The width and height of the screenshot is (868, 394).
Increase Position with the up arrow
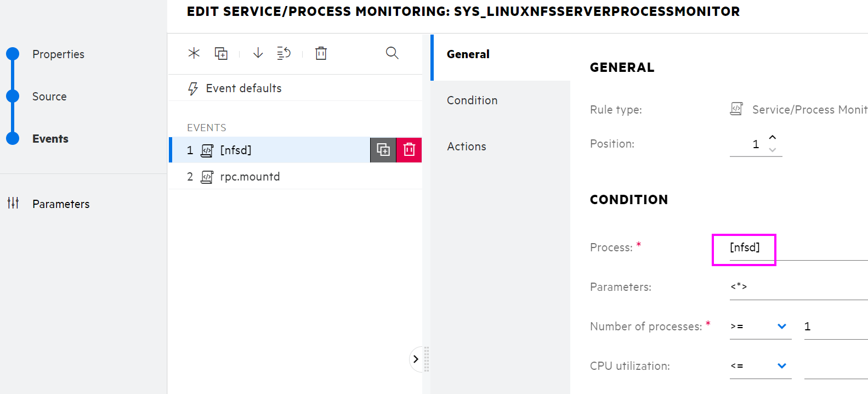[x=773, y=137]
